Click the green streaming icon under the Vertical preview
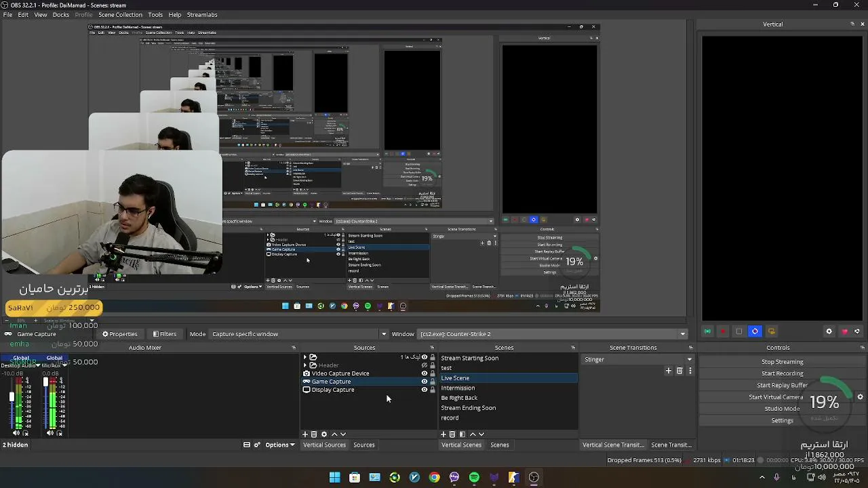This screenshot has height=488, width=868. coord(707,331)
